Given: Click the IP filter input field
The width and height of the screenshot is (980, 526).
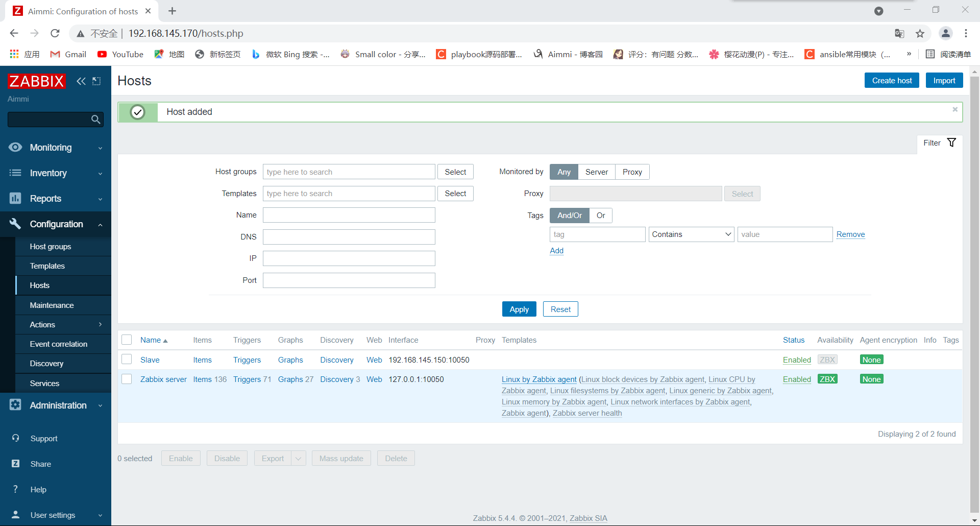Looking at the screenshot, I should (349, 258).
